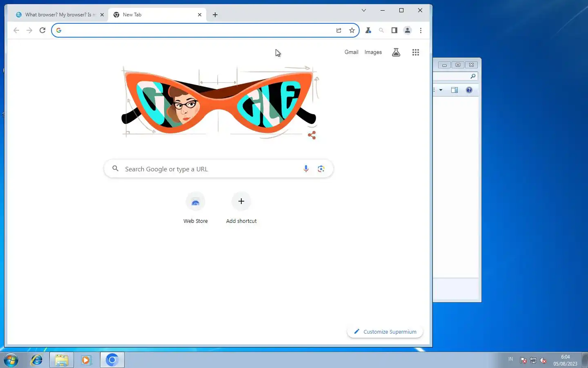588x368 pixels.
Task: Restore the background Explorer window
Action: point(458,65)
